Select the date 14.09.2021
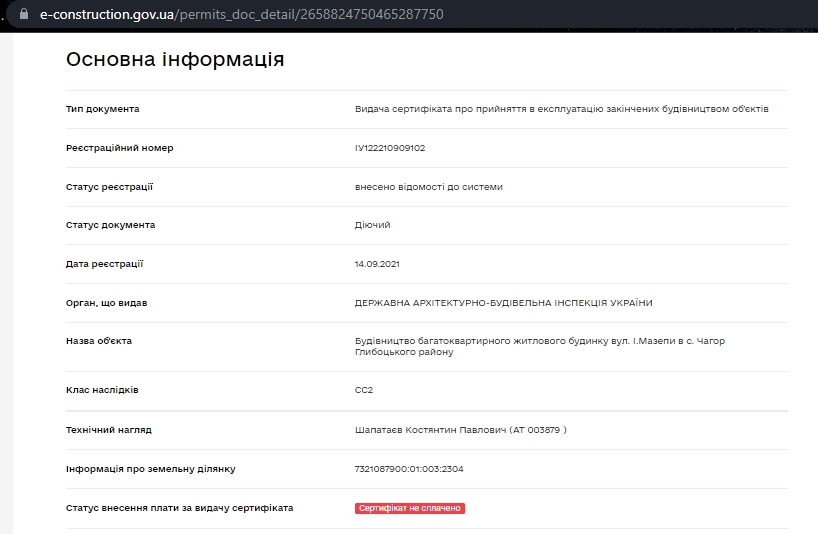Viewport: 818px width, 534px height. (x=377, y=264)
